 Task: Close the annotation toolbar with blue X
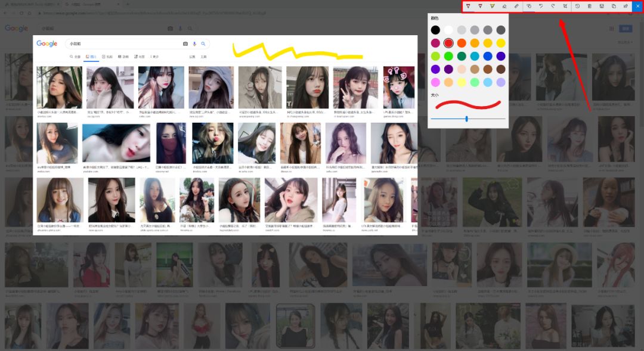coord(638,6)
